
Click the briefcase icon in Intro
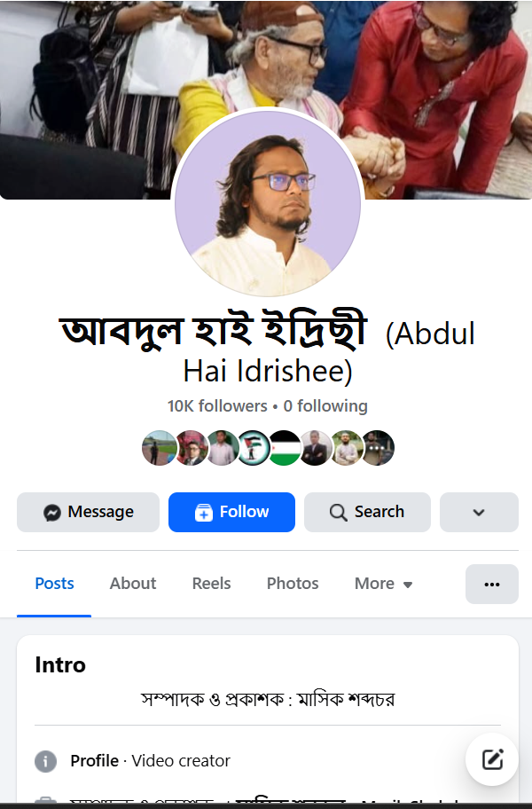tap(45, 801)
